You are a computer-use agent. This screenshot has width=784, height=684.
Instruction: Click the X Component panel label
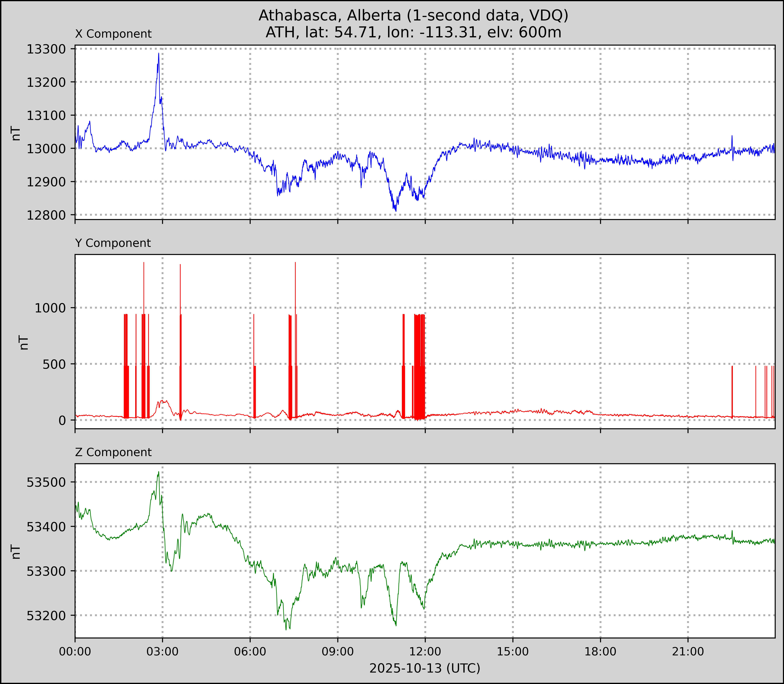click(113, 34)
